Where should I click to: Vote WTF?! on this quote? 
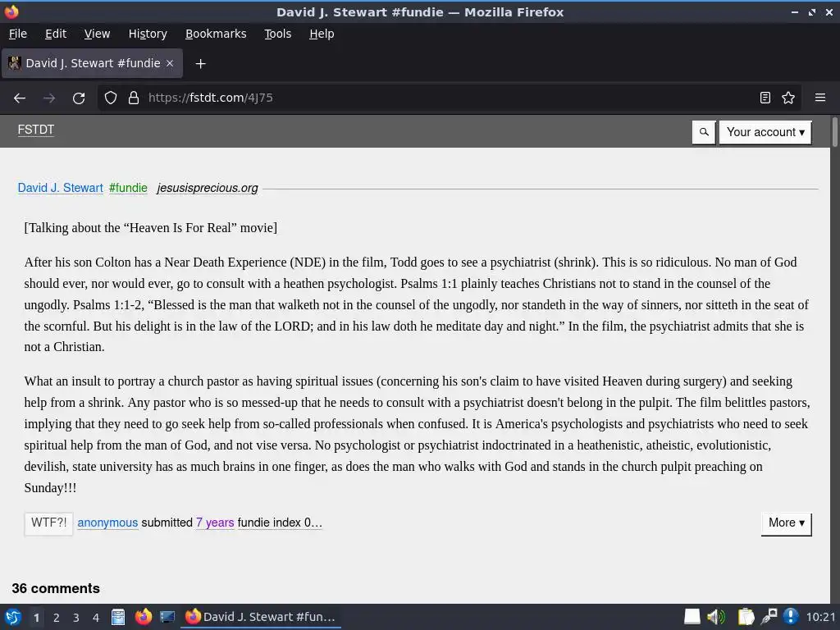pos(48,523)
